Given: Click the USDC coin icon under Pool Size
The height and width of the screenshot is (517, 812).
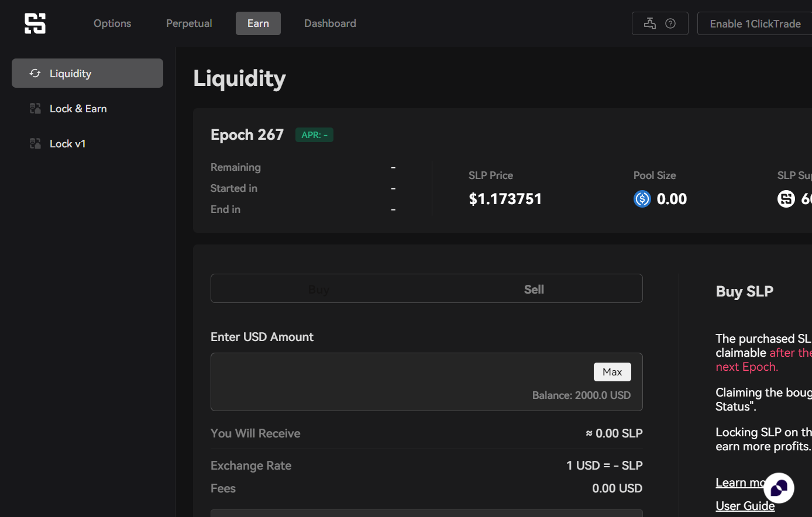Looking at the screenshot, I should (642, 199).
